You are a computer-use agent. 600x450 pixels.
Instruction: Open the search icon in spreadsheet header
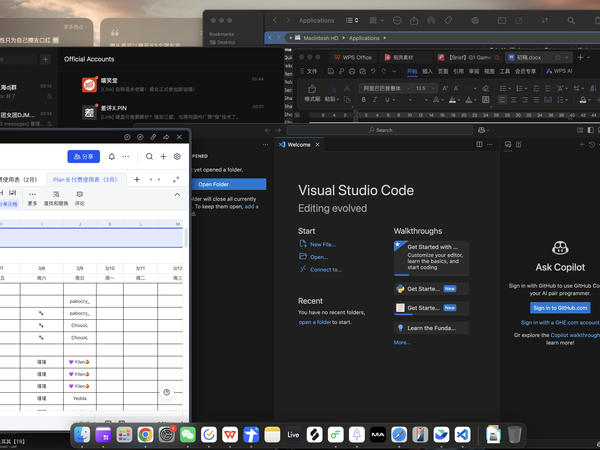[x=149, y=157]
